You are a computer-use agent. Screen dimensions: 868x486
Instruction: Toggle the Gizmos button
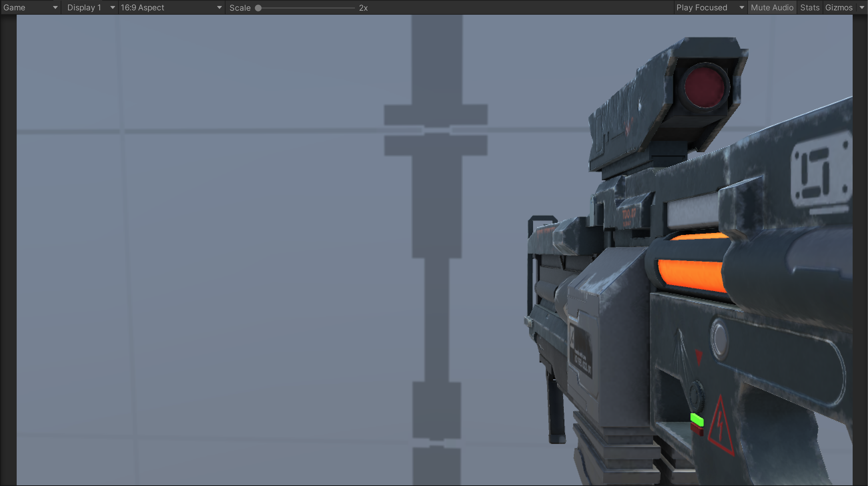838,7
